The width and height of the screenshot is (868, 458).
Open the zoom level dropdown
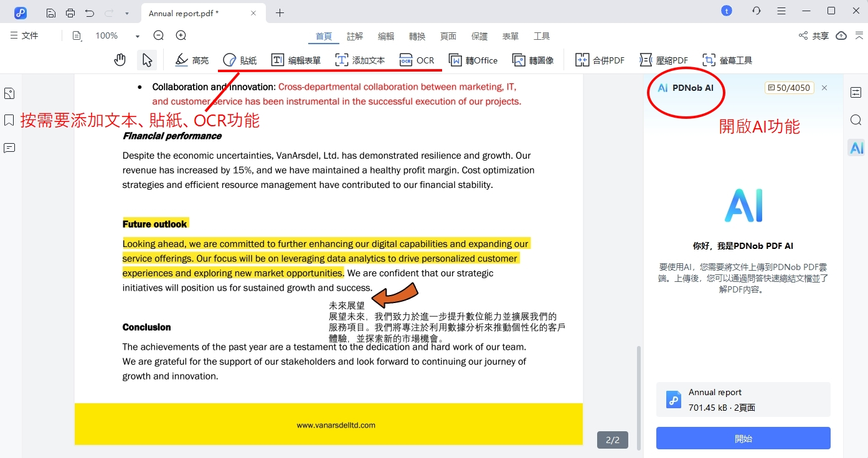coord(137,35)
